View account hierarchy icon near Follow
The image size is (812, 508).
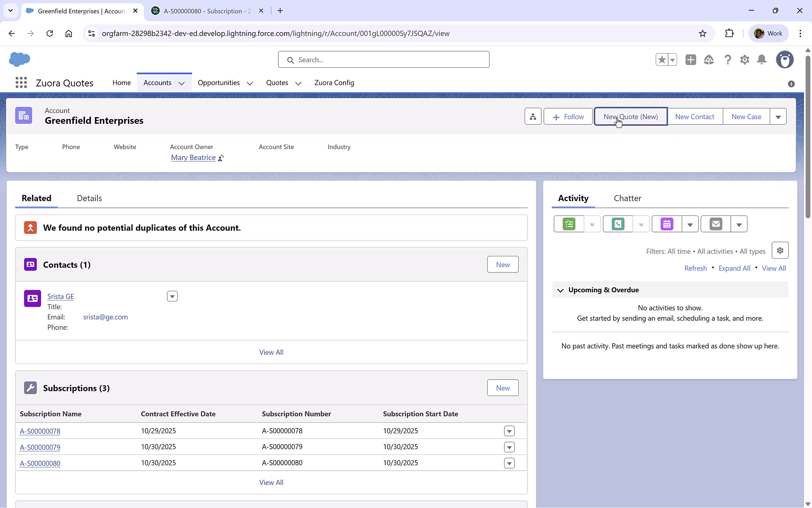(x=532, y=116)
